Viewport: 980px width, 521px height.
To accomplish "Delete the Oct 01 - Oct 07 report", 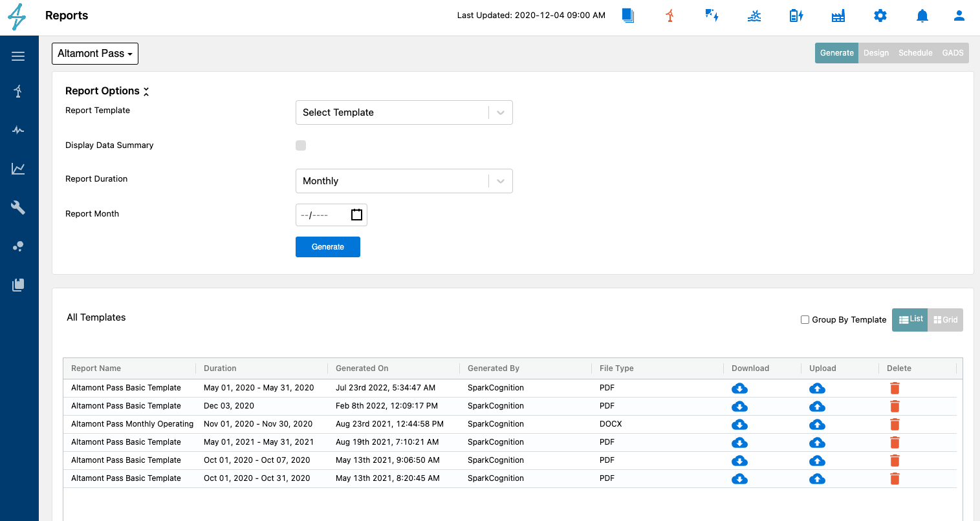I will (x=895, y=461).
